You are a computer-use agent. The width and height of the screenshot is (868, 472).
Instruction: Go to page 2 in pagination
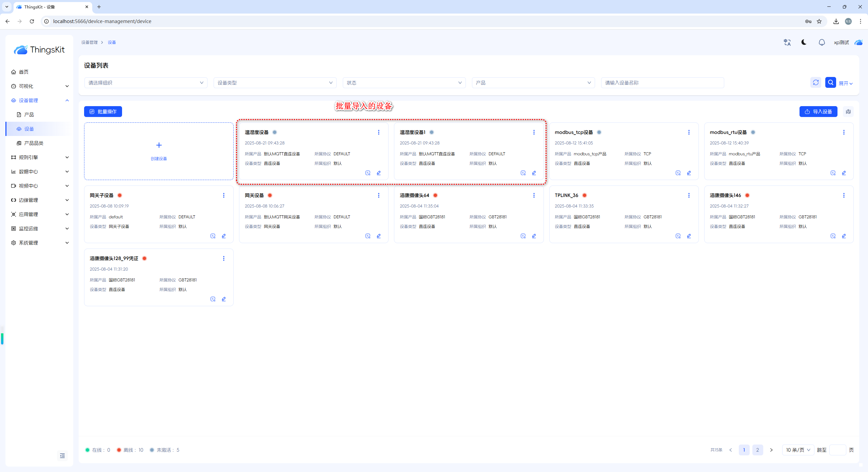coord(757,450)
